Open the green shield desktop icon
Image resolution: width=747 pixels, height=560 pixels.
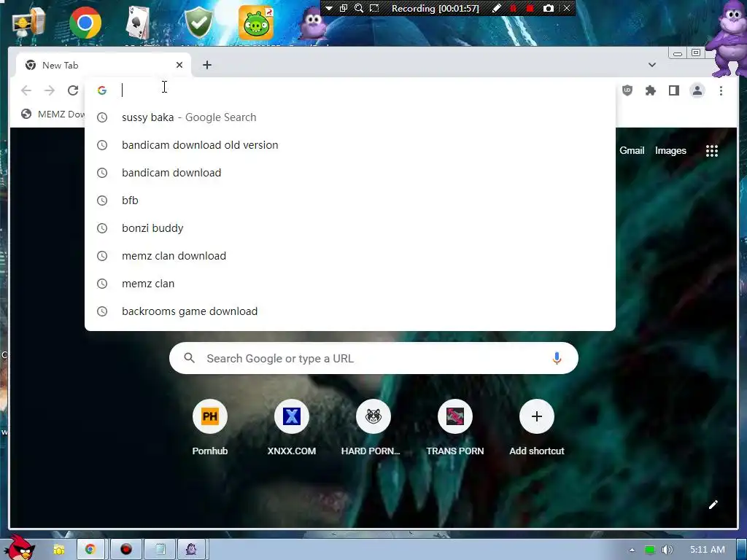(198, 23)
